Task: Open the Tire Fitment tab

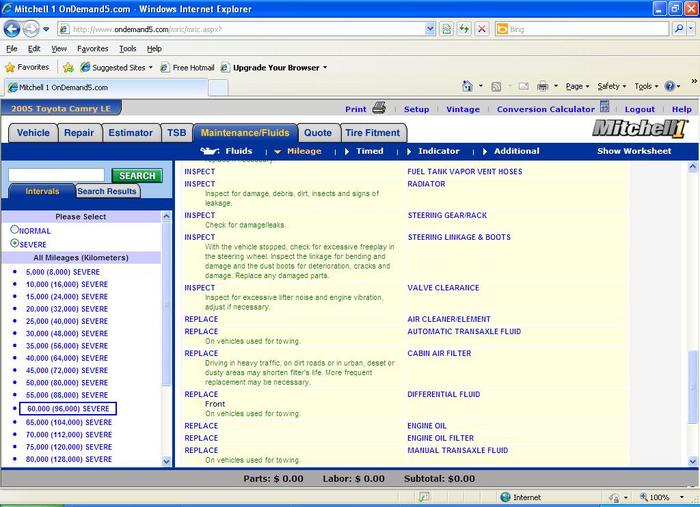Action: (372, 133)
